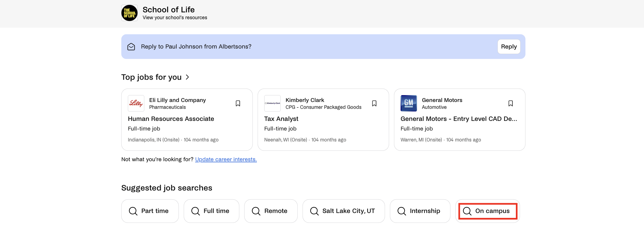Expand Top jobs for you chevron
The width and height of the screenshot is (644, 233).
[187, 77]
